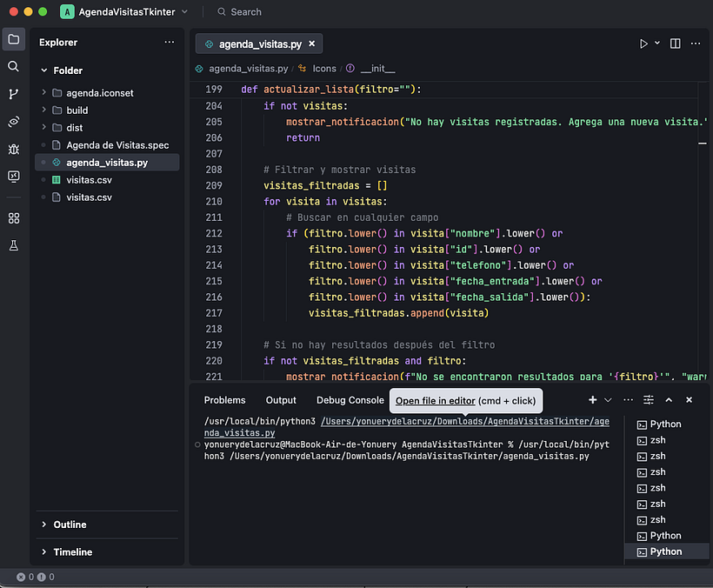Screen dimensions: 713x588
Task: Select agenda_visitas.py in the Explorer tree
Action: [107, 163]
